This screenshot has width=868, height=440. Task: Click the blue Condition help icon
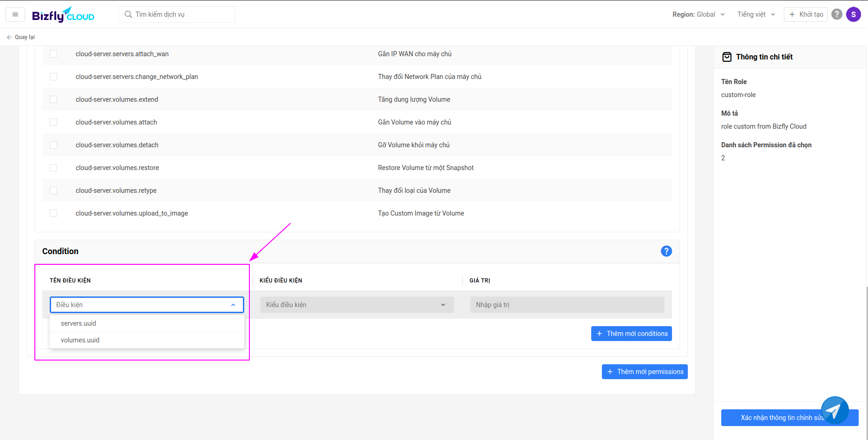[666, 251]
